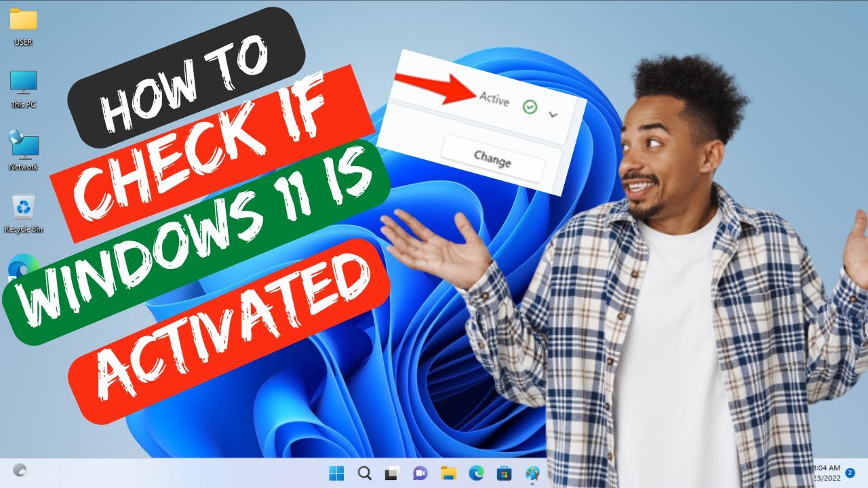This screenshot has width=868, height=488.
Task: Open the Widgets icon at the taskbar's left end
Action: [20, 468]
